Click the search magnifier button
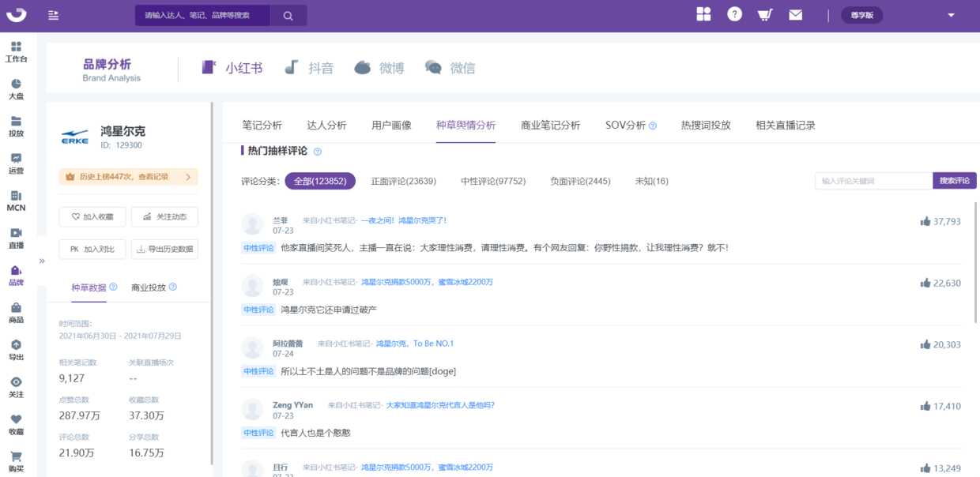 (x=288, y=15)
